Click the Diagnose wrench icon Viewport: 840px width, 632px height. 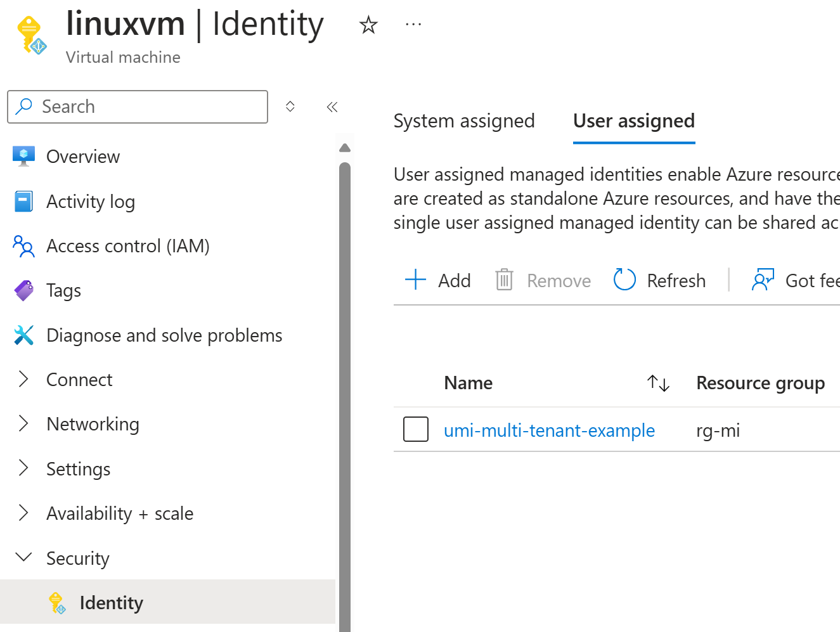(24, 335)
